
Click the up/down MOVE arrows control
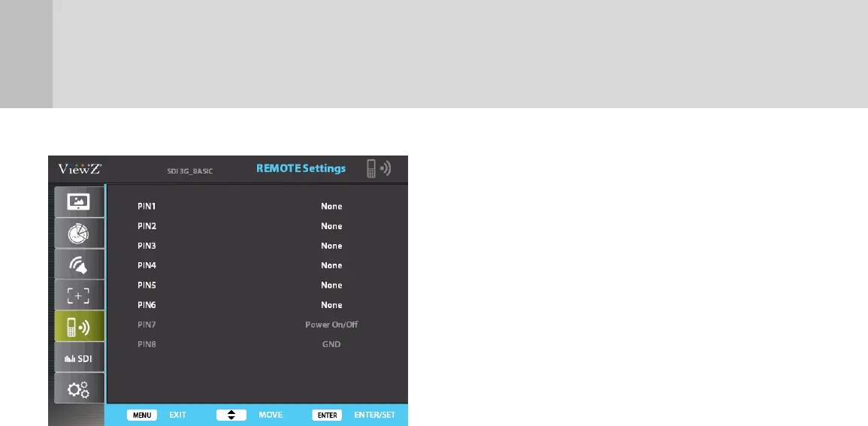[x=231, y=415]
